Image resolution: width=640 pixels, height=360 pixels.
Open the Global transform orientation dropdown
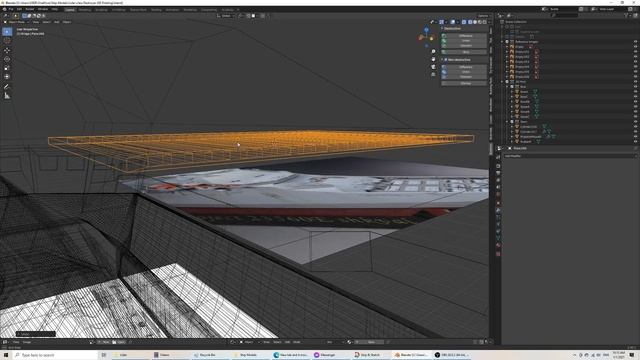(x=225, y=16)
